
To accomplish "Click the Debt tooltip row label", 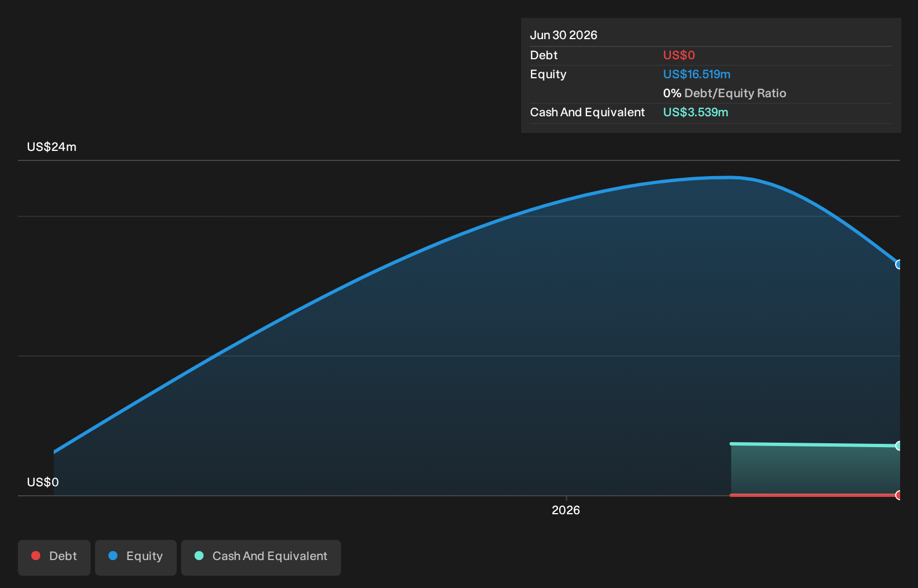I will 543,55.
